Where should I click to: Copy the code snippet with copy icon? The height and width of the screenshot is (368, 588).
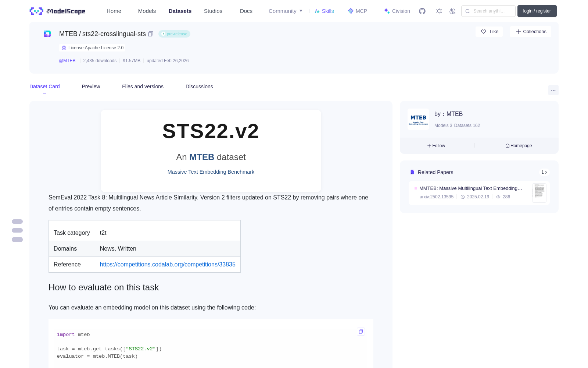click(361, 332)
